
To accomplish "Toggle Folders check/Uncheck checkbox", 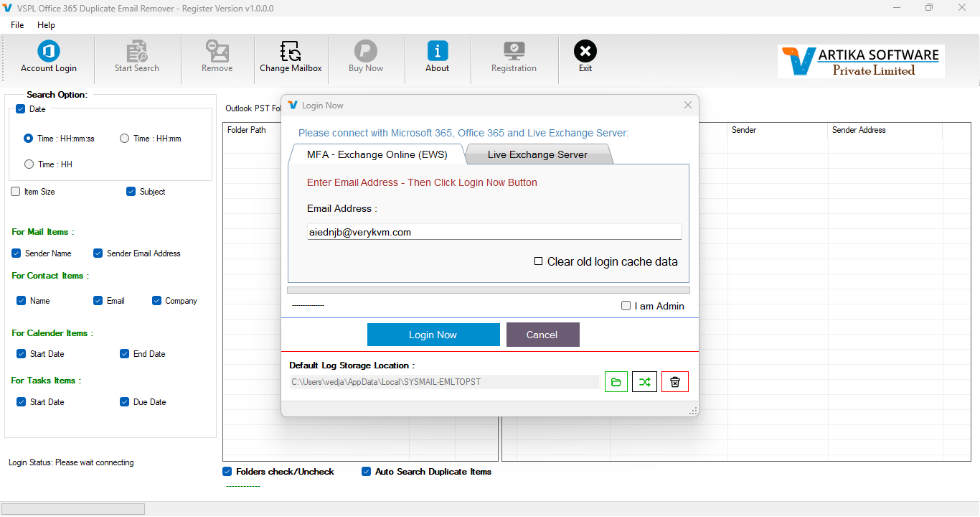I will click(227, 472).
